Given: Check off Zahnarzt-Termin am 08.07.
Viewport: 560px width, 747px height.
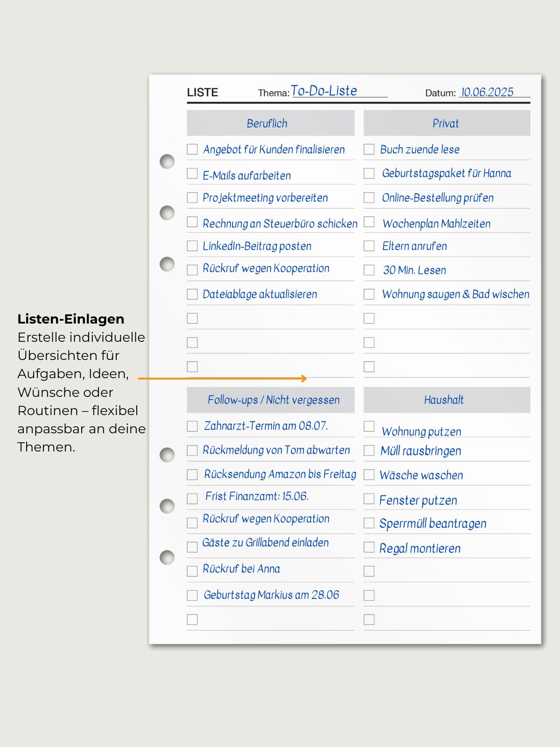Looking at the screenshot, I should [x=192, y=426].
